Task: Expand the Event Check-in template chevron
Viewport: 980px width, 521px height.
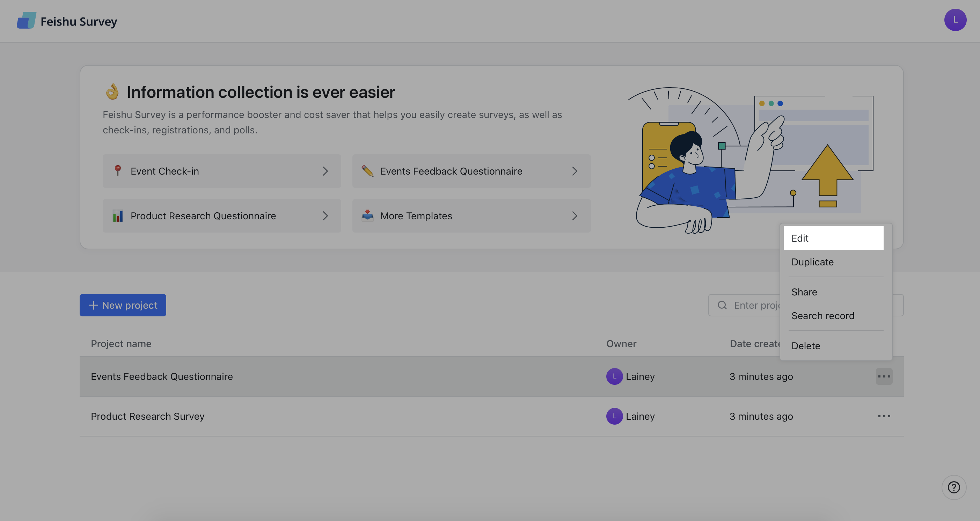Action: [x=325, y=171]
